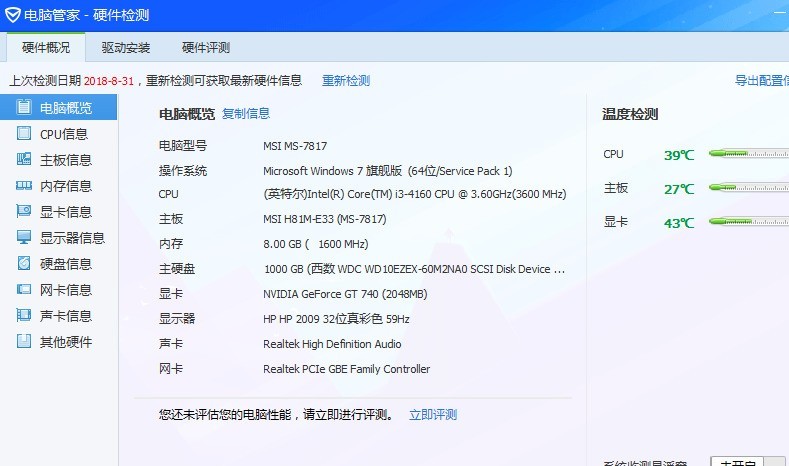Select the 声卡信息 sound card icon
This screenshot has width=789, height=466.
[x=24, y=316]
